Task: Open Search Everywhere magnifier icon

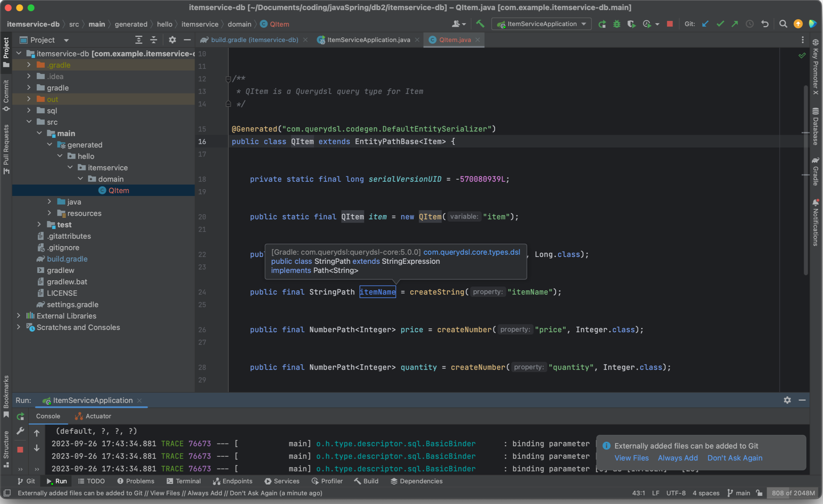Action: click(783, 24)
